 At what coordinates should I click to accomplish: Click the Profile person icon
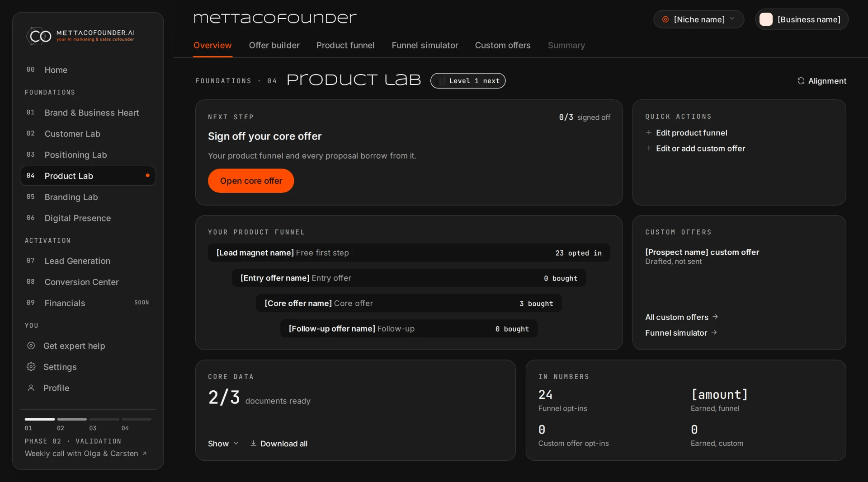point(31,388)
